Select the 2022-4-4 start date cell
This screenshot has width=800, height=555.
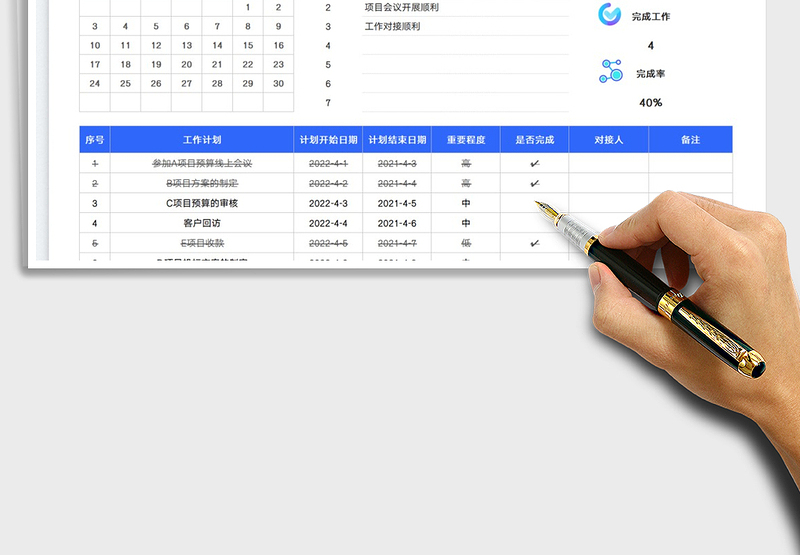pos(328,223)
